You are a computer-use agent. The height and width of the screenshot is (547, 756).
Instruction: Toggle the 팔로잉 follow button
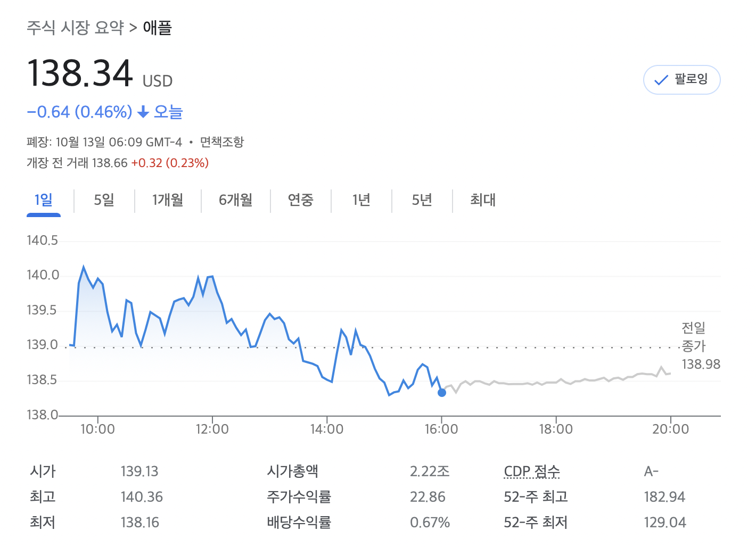[681, 80]
